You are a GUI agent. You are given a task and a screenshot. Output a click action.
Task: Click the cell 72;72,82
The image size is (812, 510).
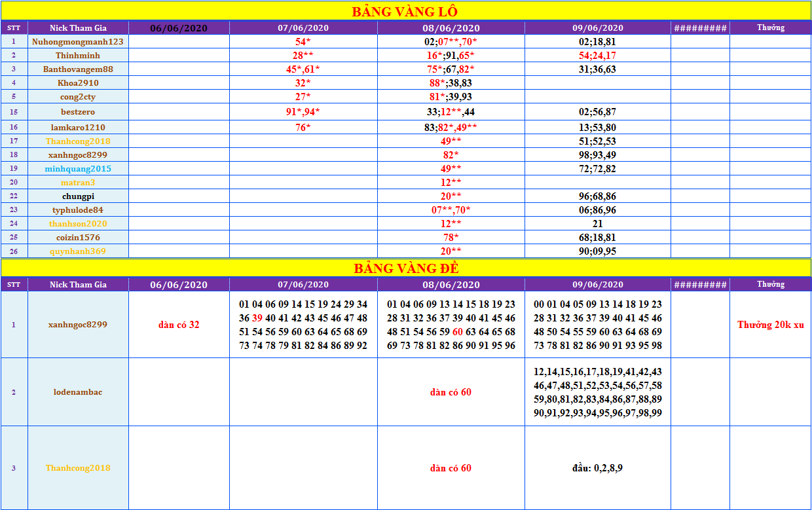[x=598, y=168]
